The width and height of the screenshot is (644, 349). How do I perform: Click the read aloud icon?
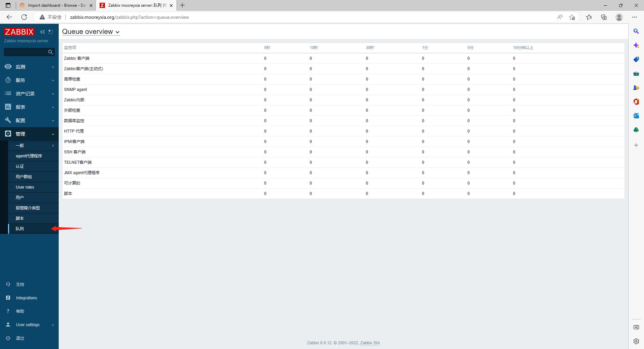[560, 17]
